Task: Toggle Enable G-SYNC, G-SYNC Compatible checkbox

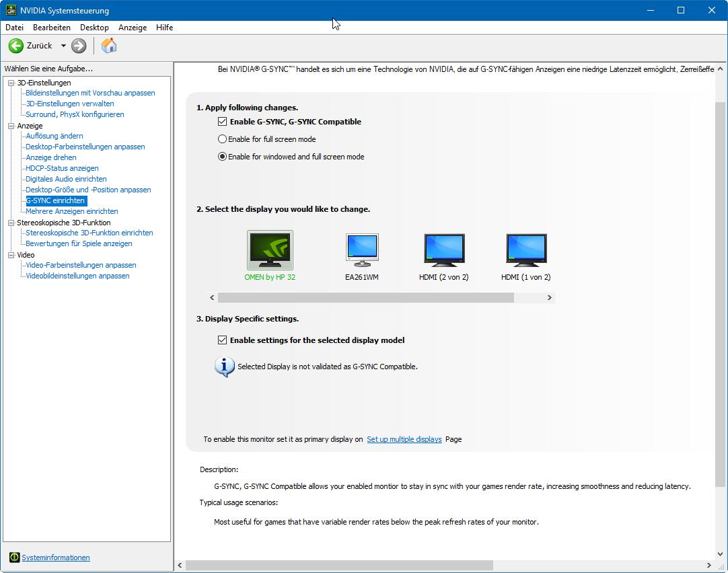Action: tap(223, 122)
